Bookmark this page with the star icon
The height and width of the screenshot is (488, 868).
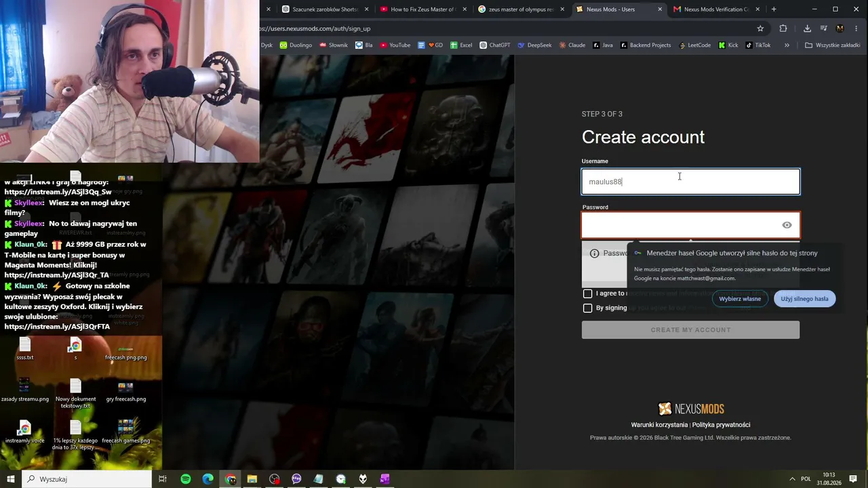coord(760,28)
